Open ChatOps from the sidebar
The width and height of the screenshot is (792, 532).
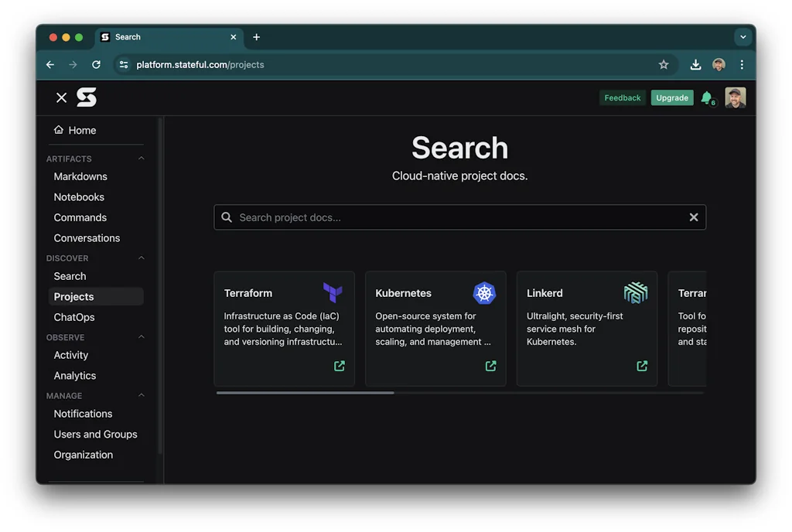tap(75, 317)
